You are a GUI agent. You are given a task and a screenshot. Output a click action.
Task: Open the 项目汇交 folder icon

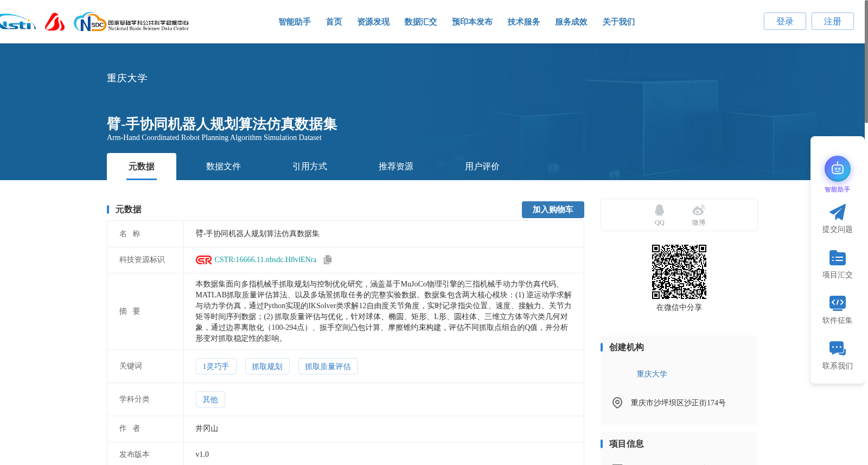point(838,258)
